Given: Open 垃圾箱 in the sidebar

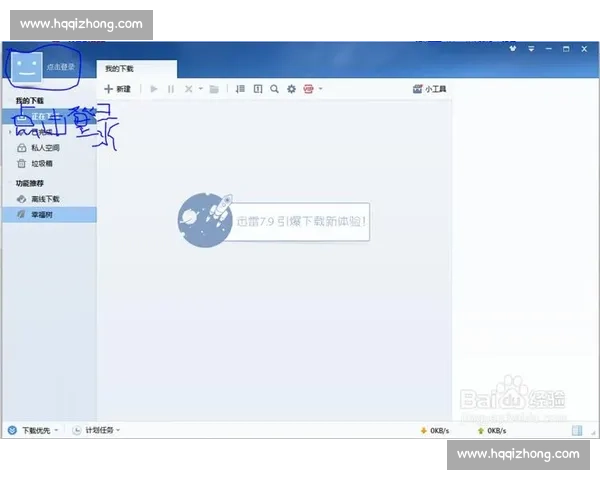Looking at the screenshot, I should [49, 164].
